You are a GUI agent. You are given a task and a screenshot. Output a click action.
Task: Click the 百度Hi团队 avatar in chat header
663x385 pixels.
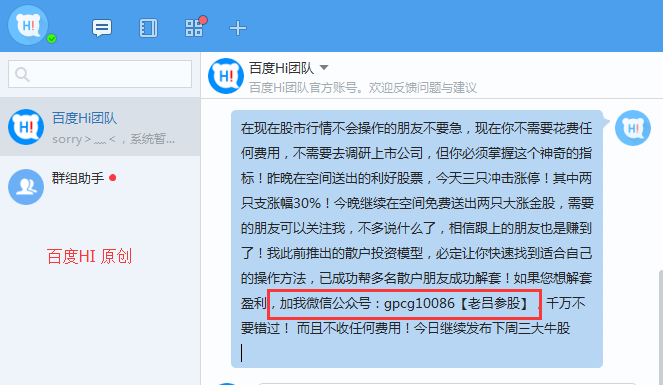(x=226, y=76)
